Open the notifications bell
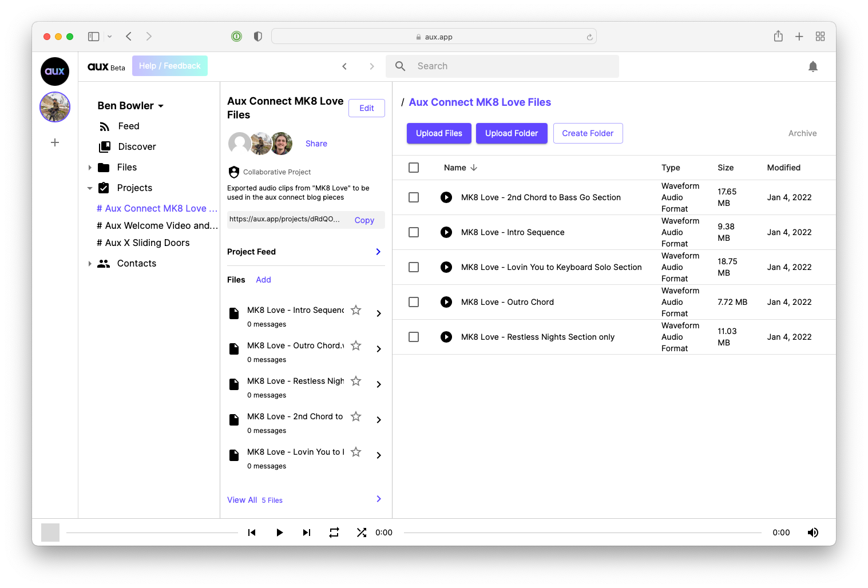 pyautogui.click(x=812, y=66)
